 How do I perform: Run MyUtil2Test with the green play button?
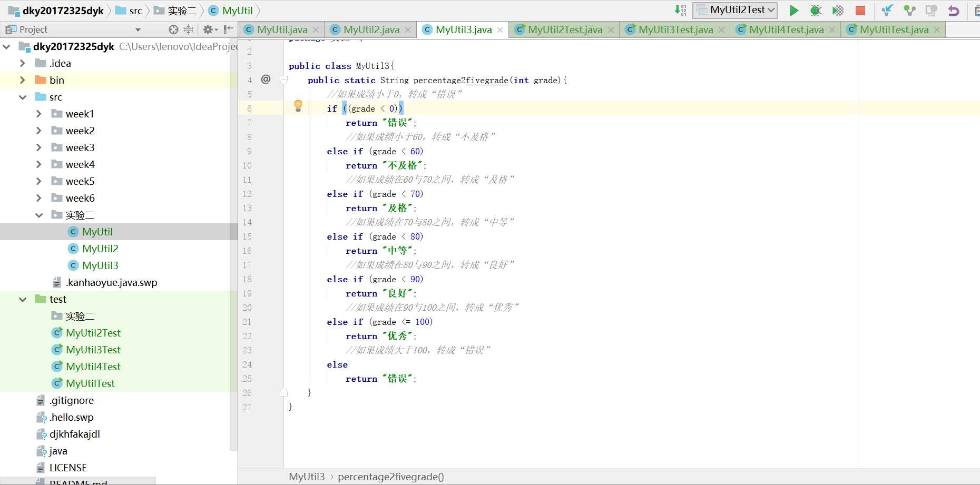point(793,11)
